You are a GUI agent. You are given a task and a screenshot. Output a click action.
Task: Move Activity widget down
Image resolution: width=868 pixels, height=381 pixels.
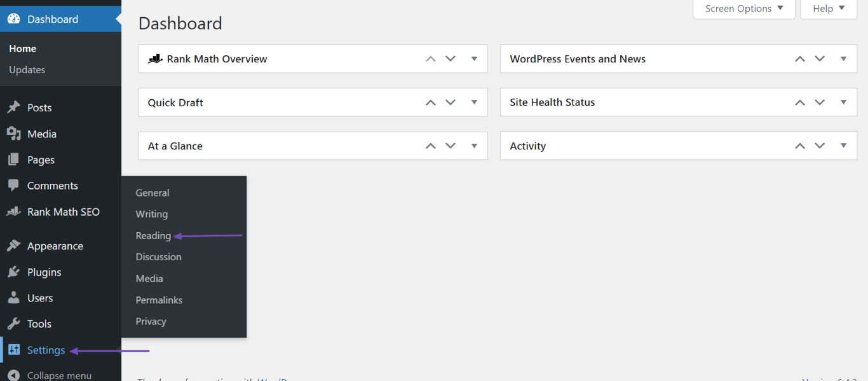coord(820,146)
